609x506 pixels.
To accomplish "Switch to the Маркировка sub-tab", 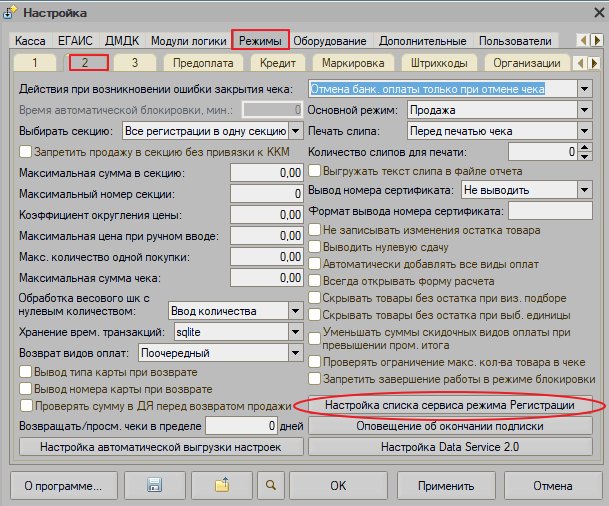I will (353, 63).
